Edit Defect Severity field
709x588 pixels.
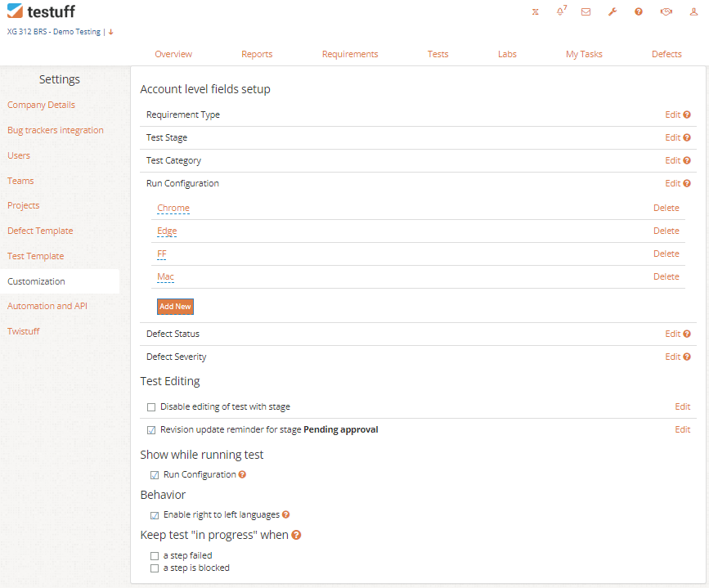672,357
